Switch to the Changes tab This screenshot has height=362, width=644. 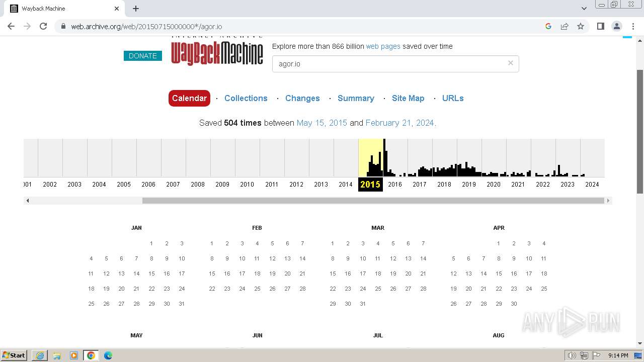click(x=302, y=98)
